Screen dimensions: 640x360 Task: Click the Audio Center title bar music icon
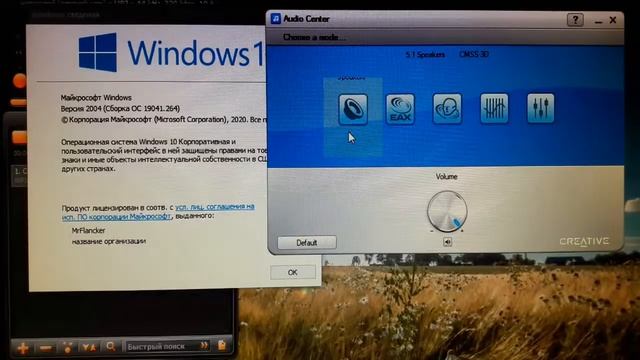(x=276, y=19)
